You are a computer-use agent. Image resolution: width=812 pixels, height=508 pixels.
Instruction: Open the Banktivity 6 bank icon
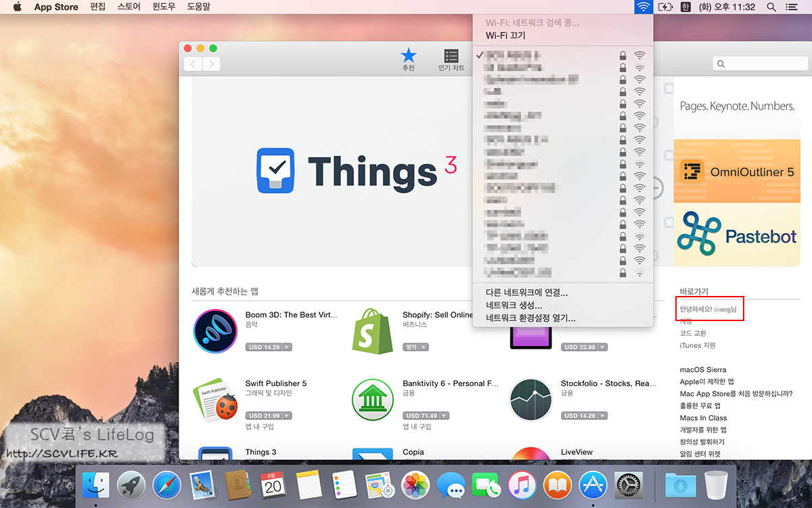[373, 400]
